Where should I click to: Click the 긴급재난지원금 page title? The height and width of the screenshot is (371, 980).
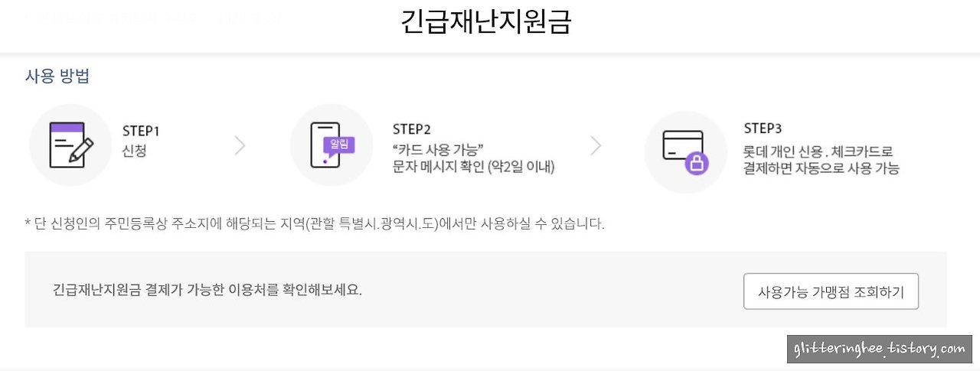tap(486, 22)
